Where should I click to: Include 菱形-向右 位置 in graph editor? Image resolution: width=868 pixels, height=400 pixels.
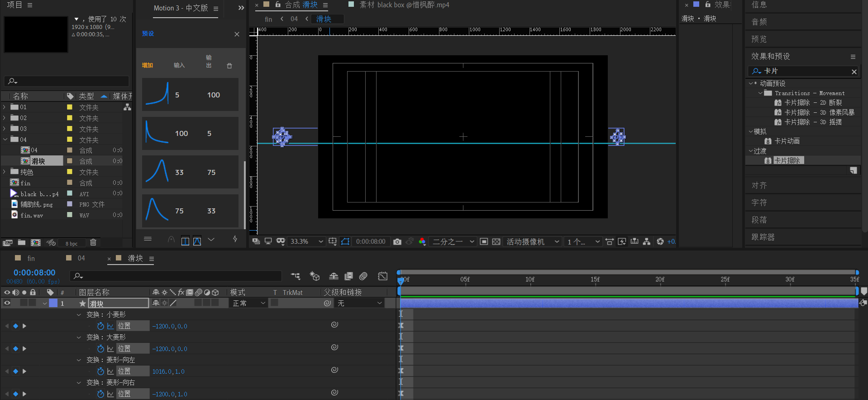pyautogui.click(x=110, y=394)
